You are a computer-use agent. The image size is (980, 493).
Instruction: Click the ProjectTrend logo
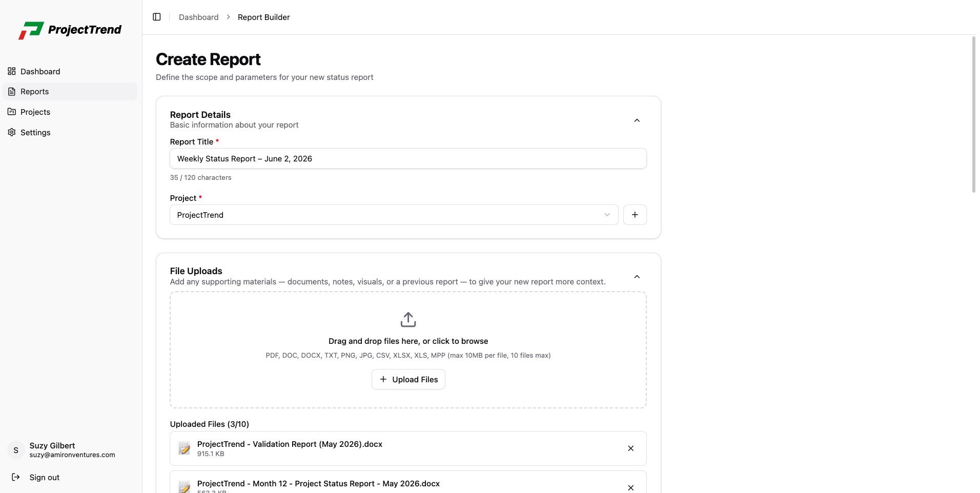[x=70, y=30]
